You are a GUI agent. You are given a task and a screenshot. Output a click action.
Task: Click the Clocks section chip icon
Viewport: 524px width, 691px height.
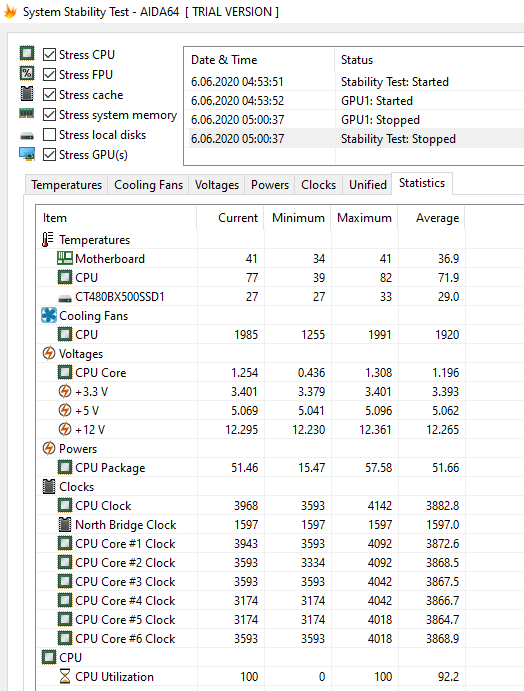pyautogui.click(x=49, y=486)
